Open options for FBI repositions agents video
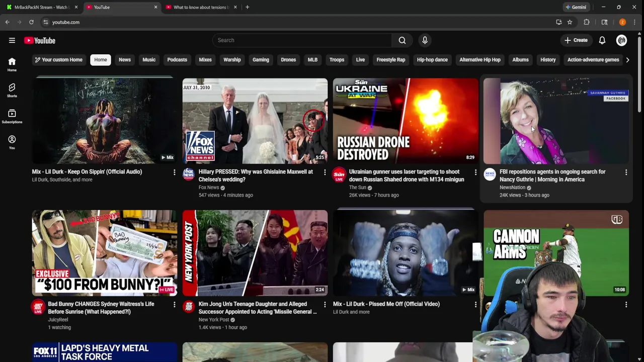 (626, 172)
